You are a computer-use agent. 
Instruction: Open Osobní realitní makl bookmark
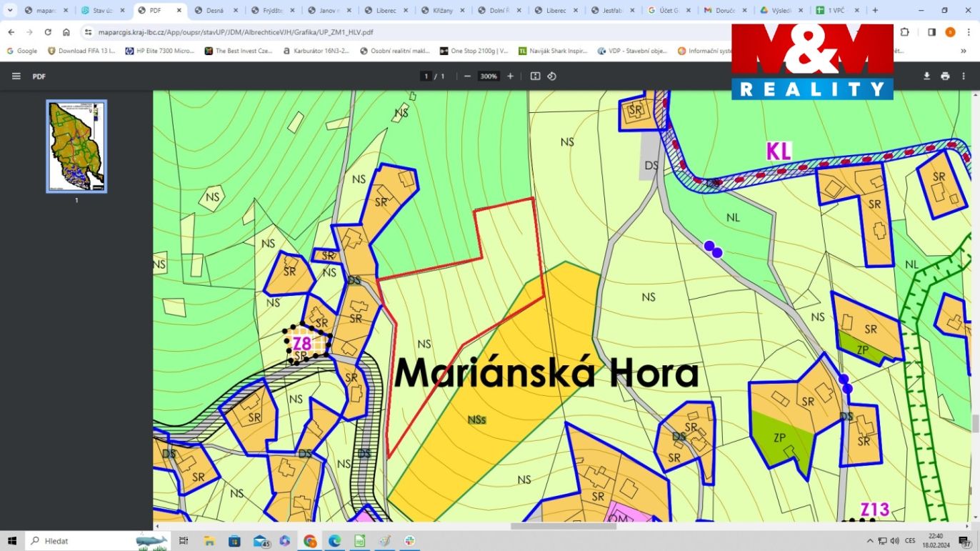(395, 51)
